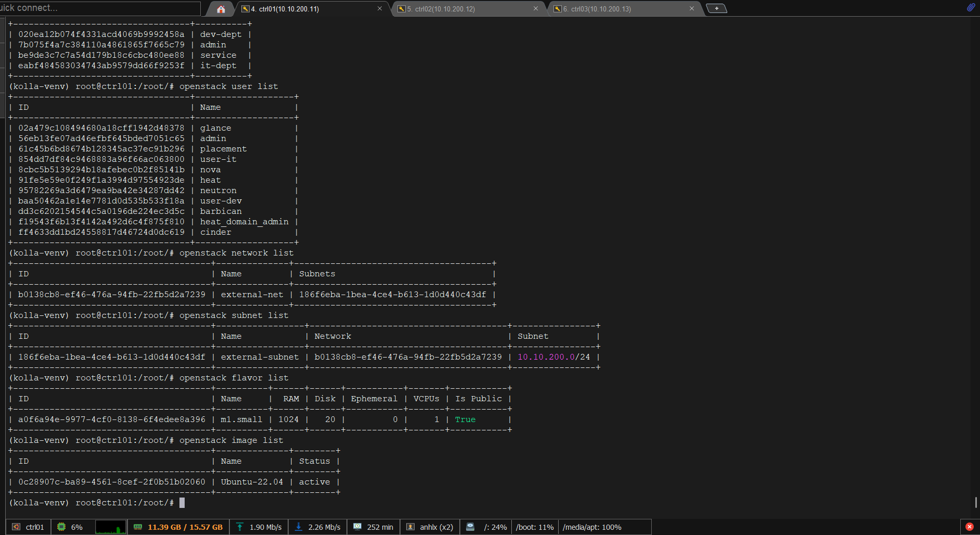Screen dimensions: 980x535
Task: Click the 'openstack image list' command text
Action: tap(231, 440)
